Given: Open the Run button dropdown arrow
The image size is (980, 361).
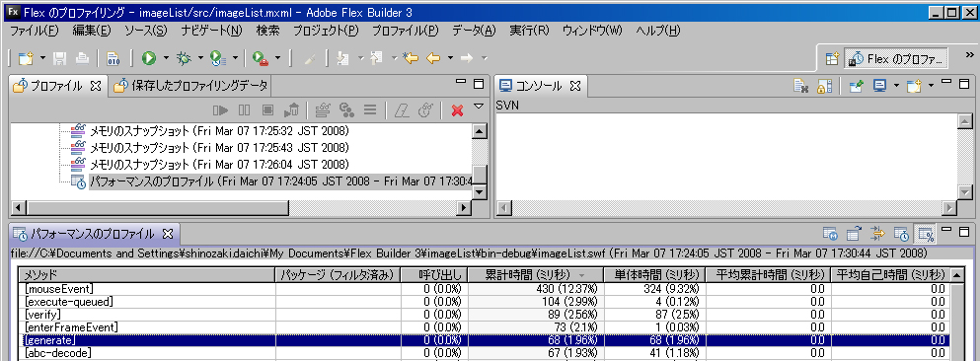Looking at the screenshot, I should [166, 58].
